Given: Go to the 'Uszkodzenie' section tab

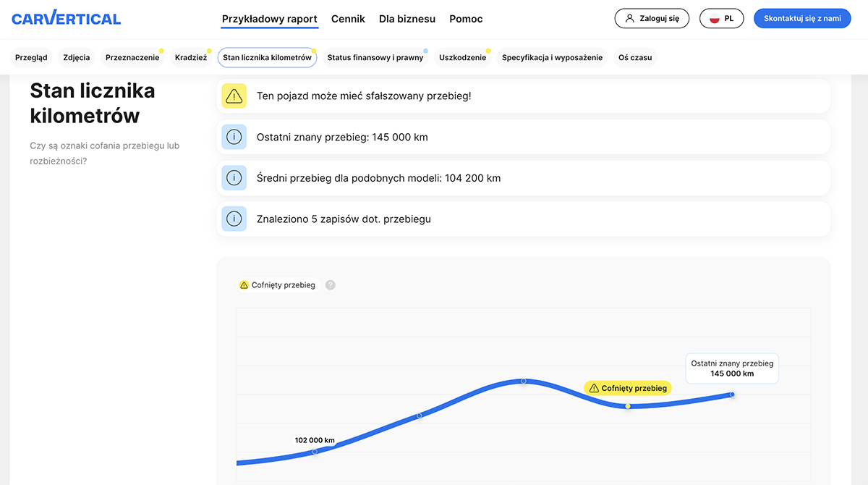Looking at the screenshot, I should [x=463, y=57].
